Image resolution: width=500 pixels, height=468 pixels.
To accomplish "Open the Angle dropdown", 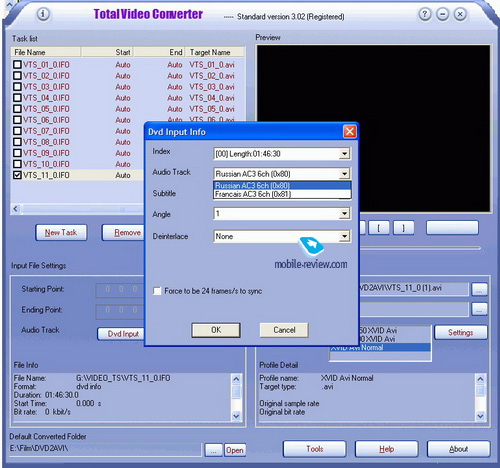I will (x=344, y=214).
